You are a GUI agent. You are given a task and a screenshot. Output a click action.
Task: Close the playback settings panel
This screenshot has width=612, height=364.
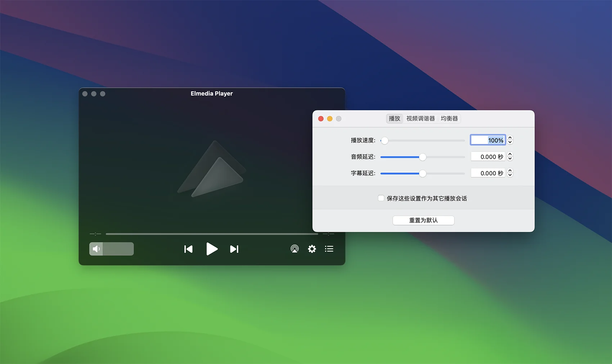(x=321, y=119)
